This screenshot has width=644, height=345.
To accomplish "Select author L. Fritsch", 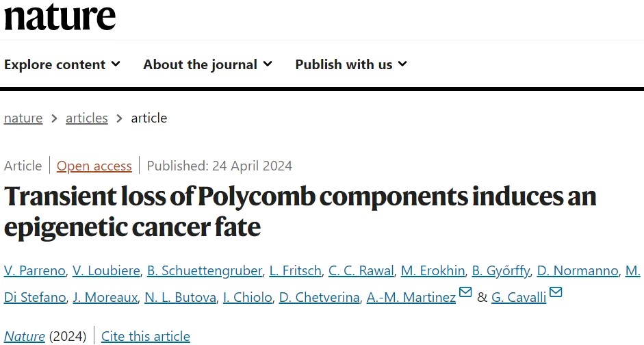I will 295,270.
